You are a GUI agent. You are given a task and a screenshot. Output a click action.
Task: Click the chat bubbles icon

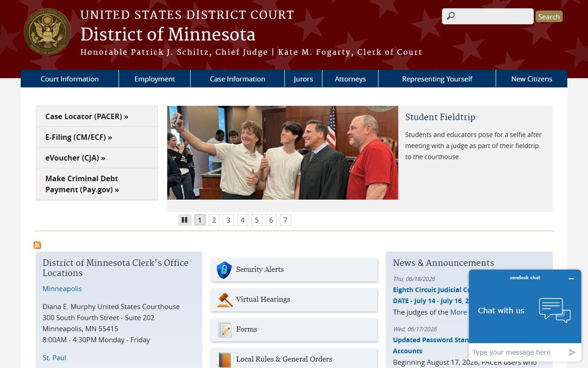pyautogui.click(x=555, y=310)
